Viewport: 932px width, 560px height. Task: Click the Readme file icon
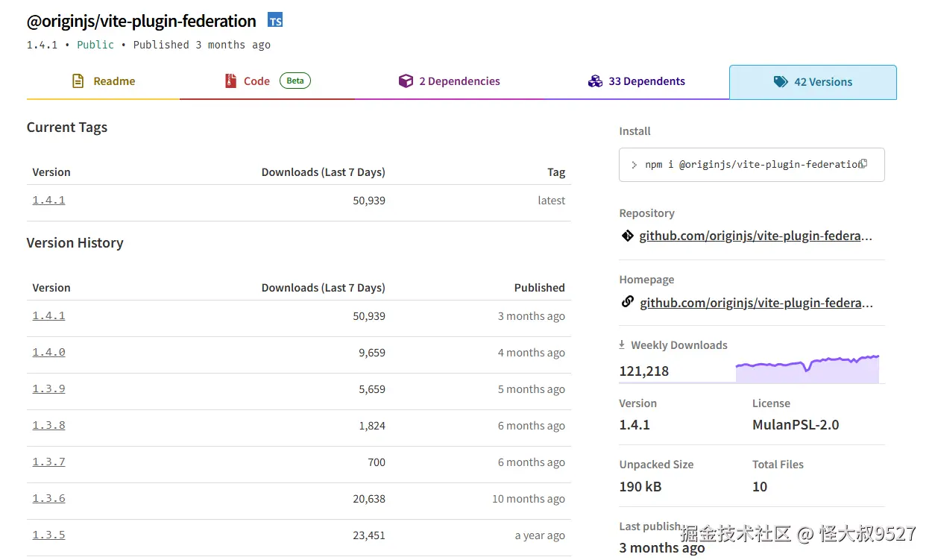78,81
